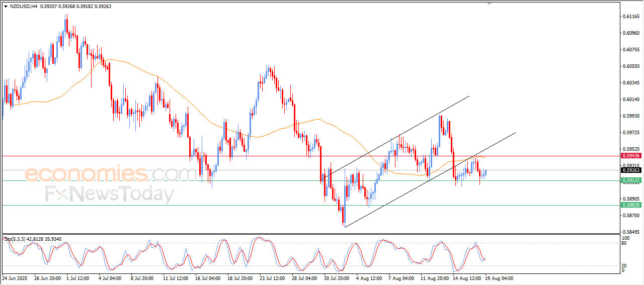The width and height of the screenshot is (644, 285).
Task: Click the green 0.59132 price label
Action: [630, 180]
